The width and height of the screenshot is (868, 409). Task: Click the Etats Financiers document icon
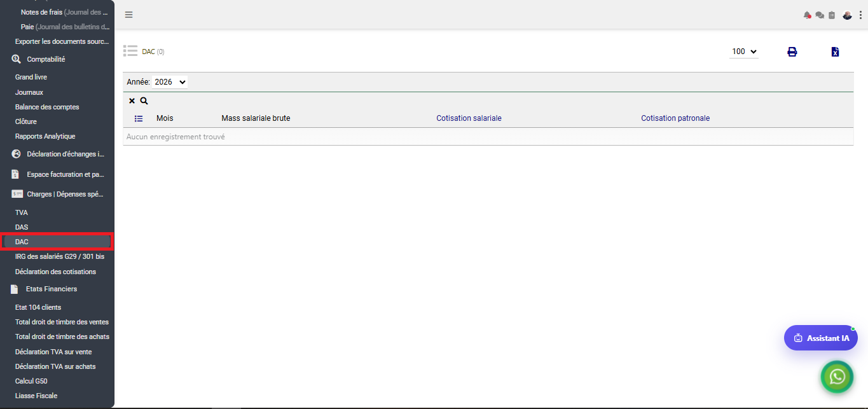[x=15, y=289]
